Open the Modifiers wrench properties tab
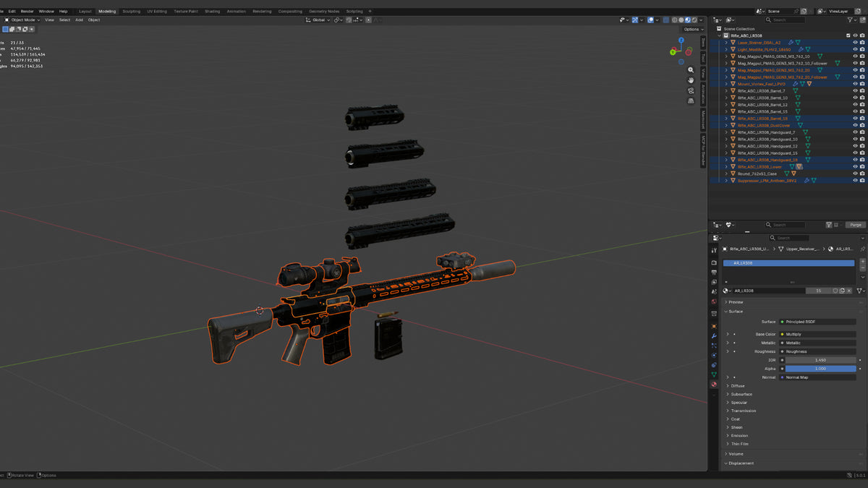868x488 pixels. (x=713, y=335)
